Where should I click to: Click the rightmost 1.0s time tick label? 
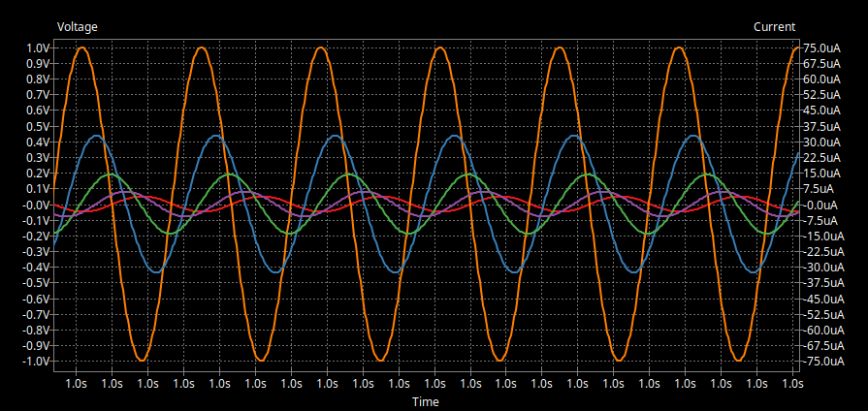(x=792, y=384)
